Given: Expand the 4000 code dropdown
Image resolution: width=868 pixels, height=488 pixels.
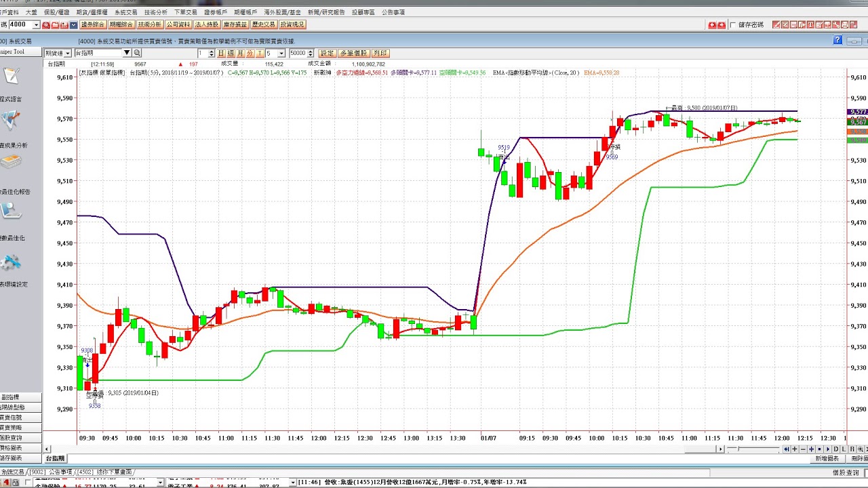Looking at the screenshot, I should point(37,24).
